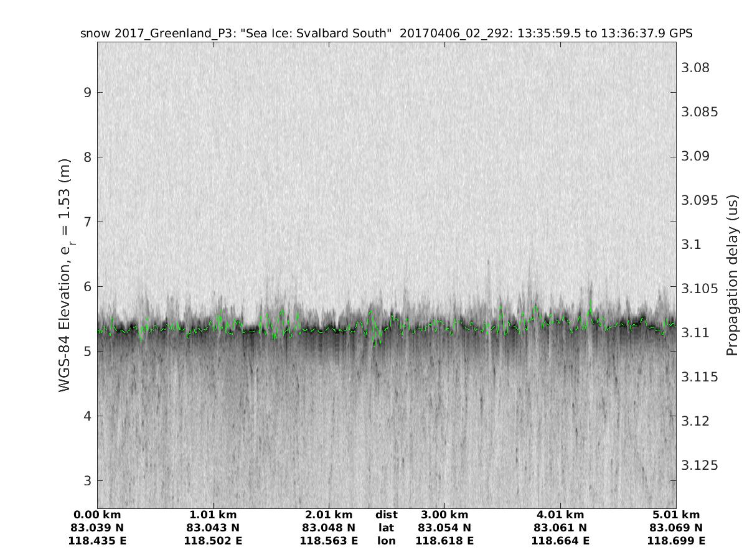Screen dimensions: 747x560
Task: Click the elevation tick label 9
Action: [x=88, y=93]
